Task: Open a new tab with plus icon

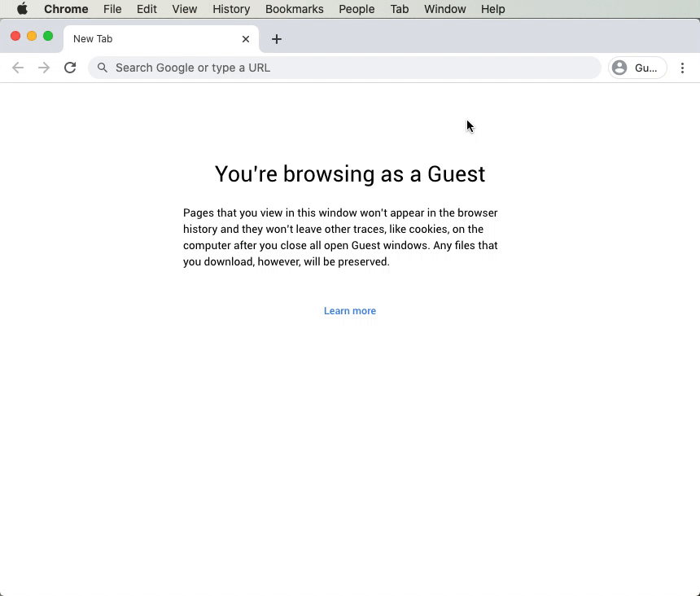Action: [277, 39]
